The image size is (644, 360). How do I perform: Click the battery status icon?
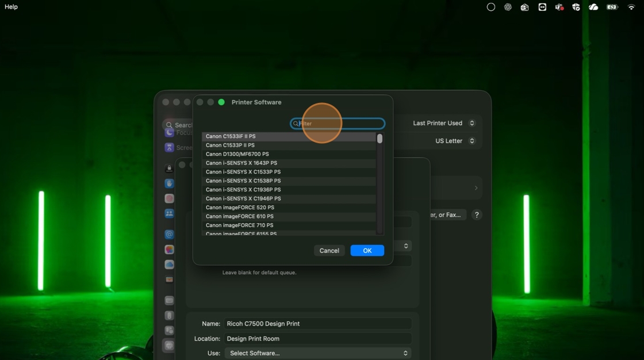(612, 7)
